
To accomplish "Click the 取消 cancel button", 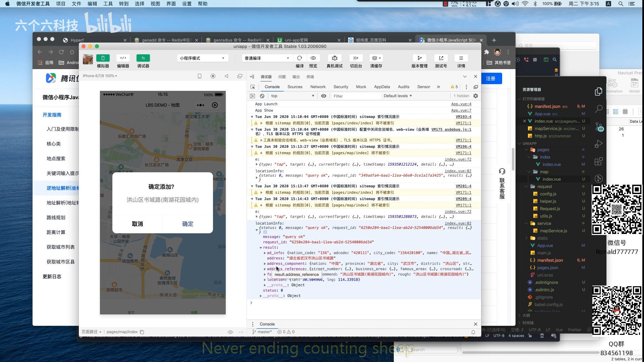I will (137, 224).
